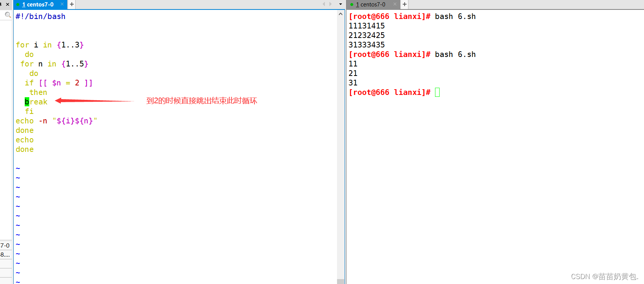Click the echo -n "${i}${n}" line
The width and height of the screenshot is (644, 284).
tap(56, 121)
